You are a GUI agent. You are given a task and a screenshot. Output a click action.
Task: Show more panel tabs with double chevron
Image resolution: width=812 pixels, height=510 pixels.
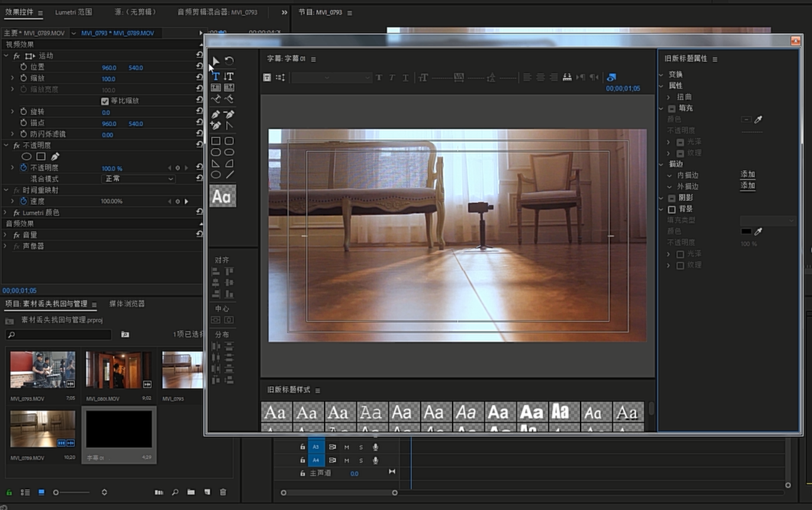pyautogui.click(x=284, y=12)
